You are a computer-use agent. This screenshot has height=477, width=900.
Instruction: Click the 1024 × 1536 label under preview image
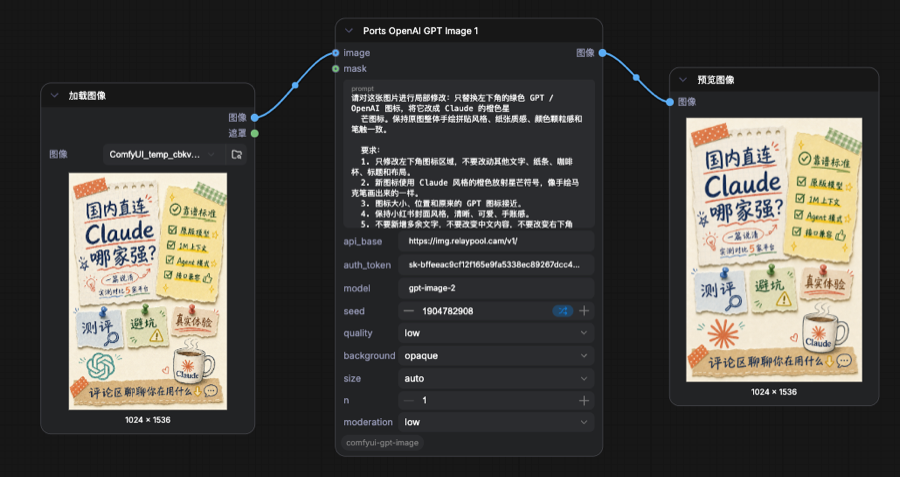774,392
